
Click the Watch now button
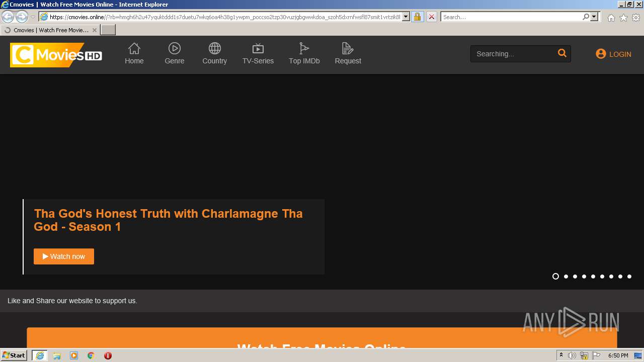(x=64, y=256)
